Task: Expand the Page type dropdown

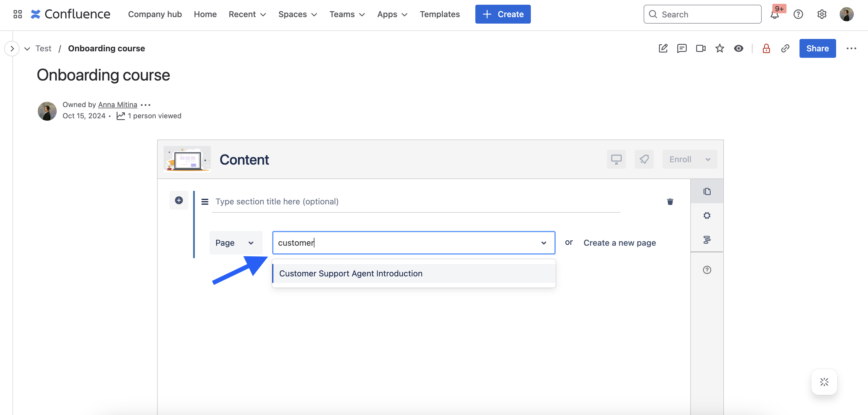Action: click(235, 243)
